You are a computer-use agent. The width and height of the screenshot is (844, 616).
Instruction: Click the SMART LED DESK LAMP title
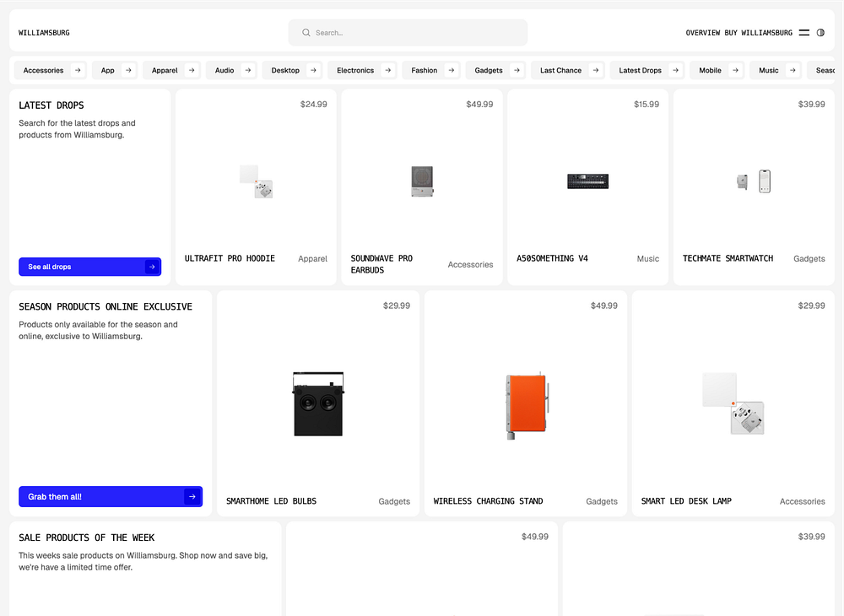[x=686, y=501]
